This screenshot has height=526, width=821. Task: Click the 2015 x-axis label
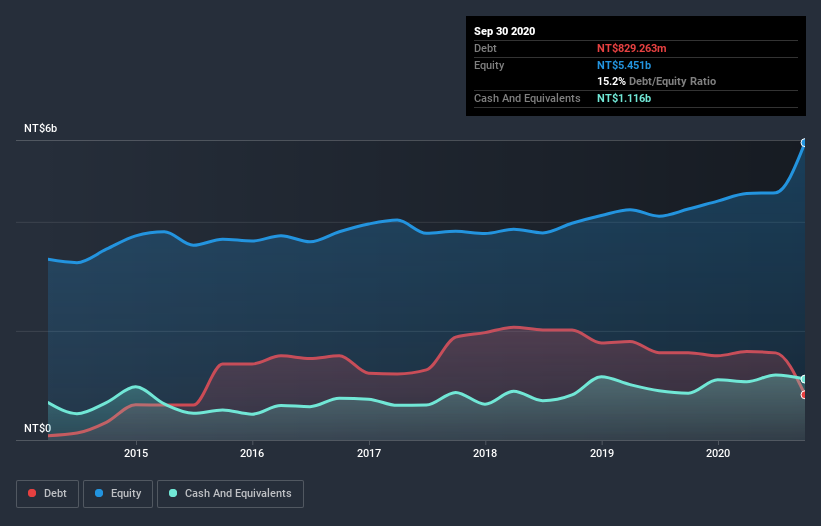(136, 453)
